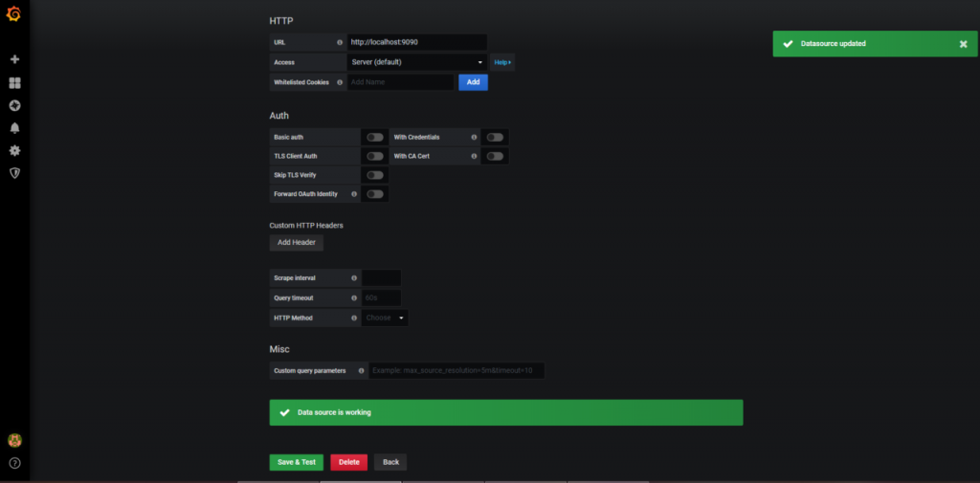This screenshot has width=980, height=483.
Task: Click the Scrape interval input field
Action: 381,278
